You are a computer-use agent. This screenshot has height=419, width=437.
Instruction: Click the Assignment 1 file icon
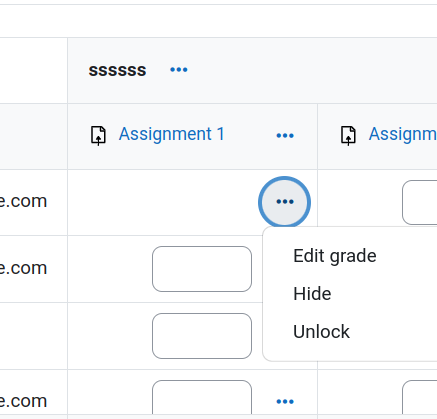coord(98,136)
